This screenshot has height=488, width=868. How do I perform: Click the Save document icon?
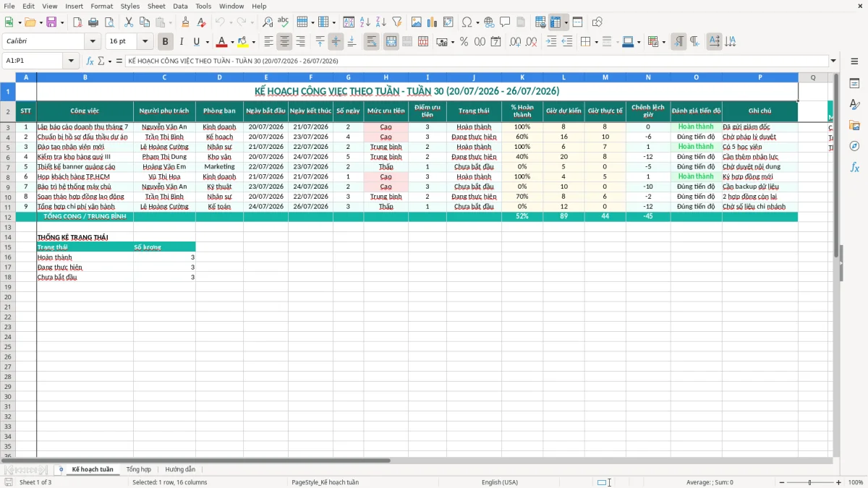51,22
